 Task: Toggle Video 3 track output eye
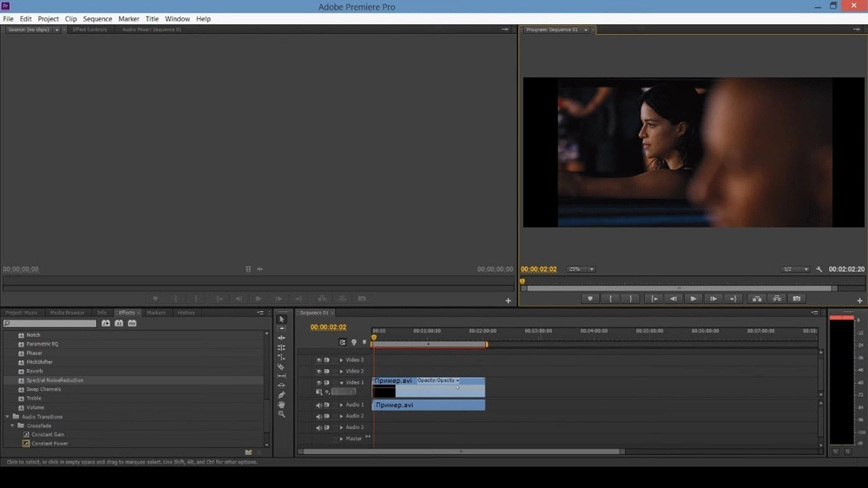[319, 360]
